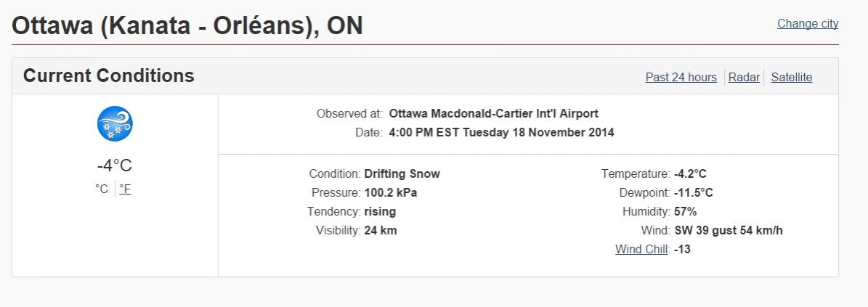Click the 57% humidity value
The width and height of the screenshot is (868, 307).
tap(685, 212)
